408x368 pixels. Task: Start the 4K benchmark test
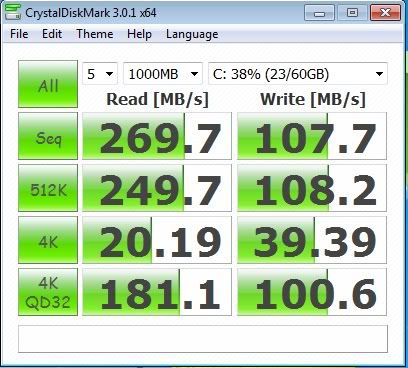[48, 240]
